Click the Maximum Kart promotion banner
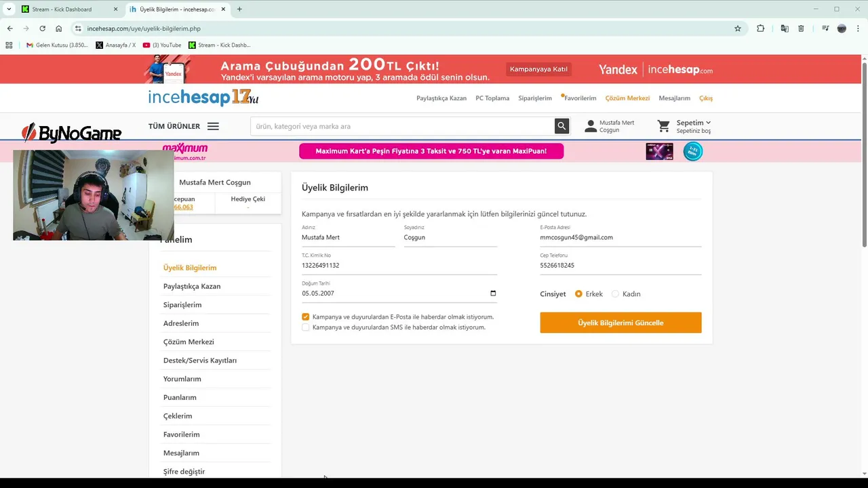 (x=431, y=151)
